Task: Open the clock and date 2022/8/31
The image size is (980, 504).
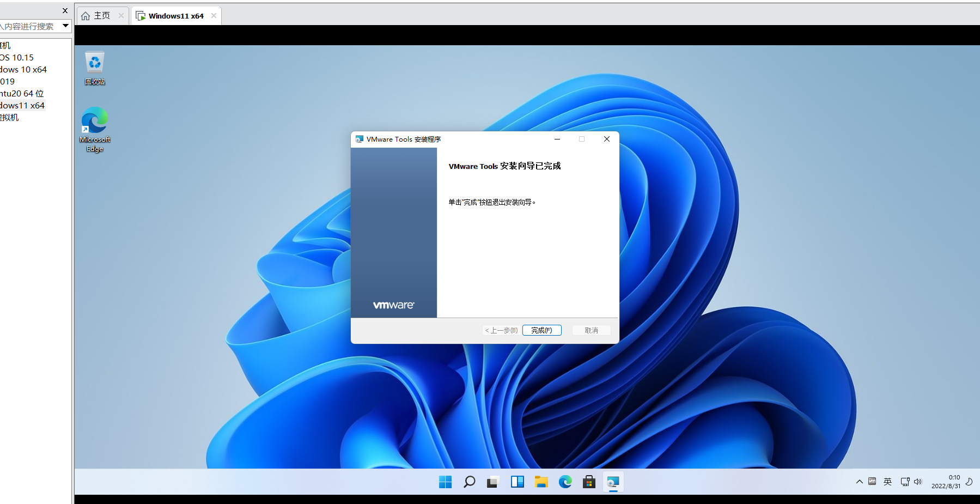Action: [x=946, y=482]
